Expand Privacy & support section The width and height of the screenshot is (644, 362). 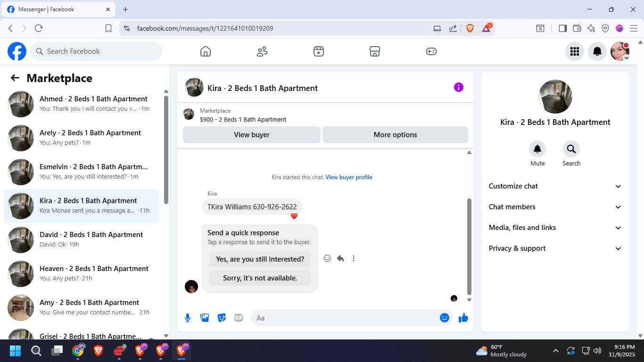tap(555, 248)
